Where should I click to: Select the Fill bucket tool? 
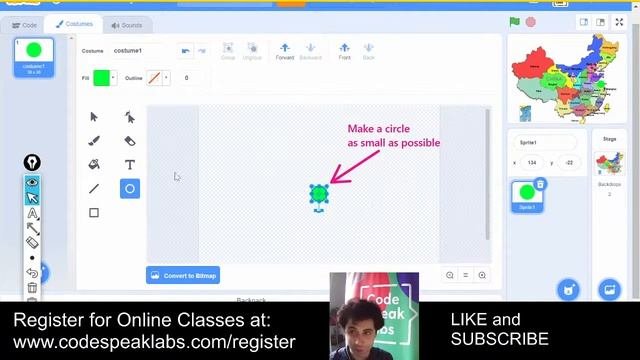click(x=94, y=164)
